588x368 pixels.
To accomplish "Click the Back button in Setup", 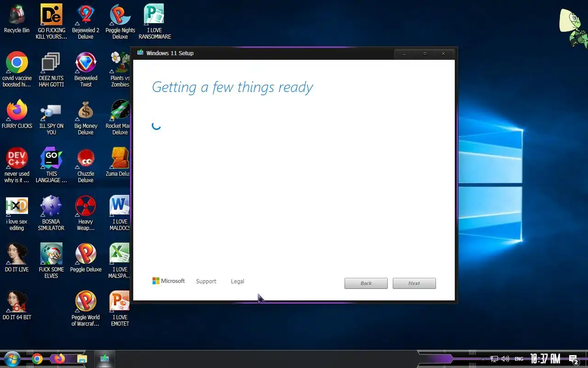I will point(366,283).
